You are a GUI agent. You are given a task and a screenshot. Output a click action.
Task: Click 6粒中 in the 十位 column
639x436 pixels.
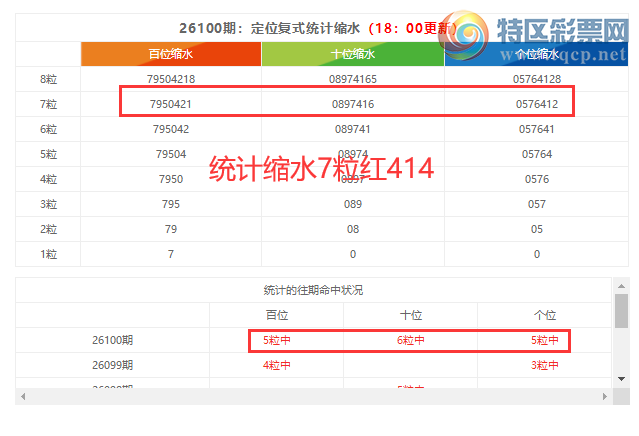coord(411,340)
